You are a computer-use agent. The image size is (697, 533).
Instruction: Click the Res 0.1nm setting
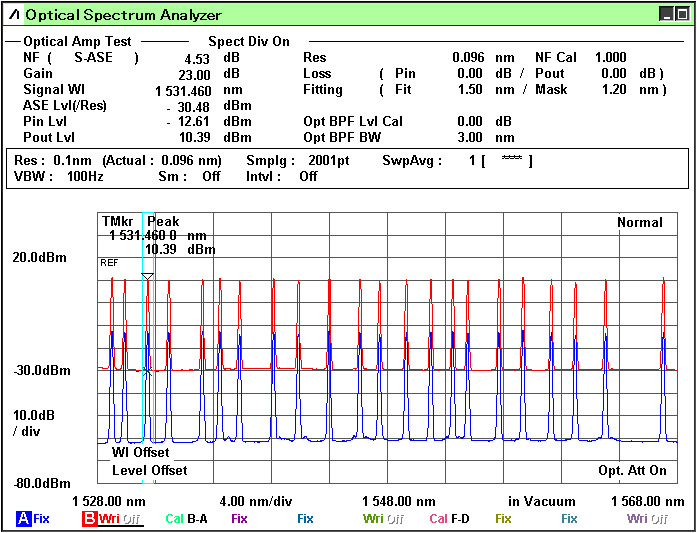(53, 160)
